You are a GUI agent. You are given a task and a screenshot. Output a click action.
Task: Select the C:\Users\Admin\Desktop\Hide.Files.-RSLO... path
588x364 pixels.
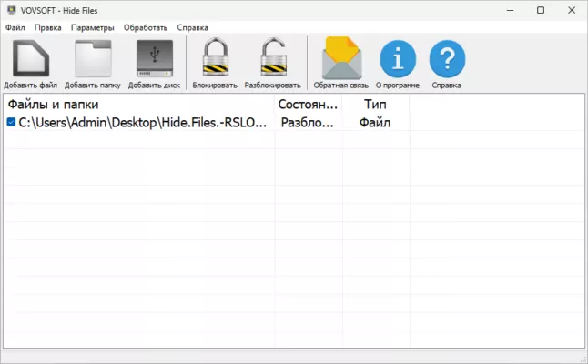tap(143, 123)
